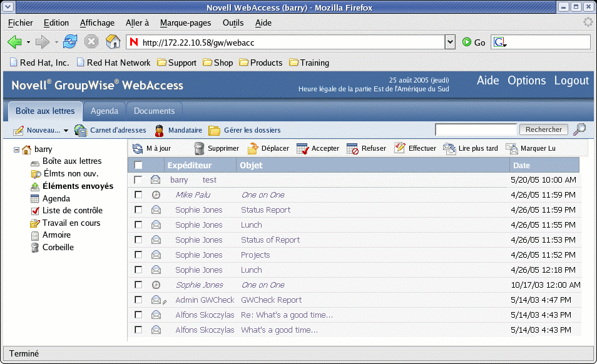
Task: Tick checkbox for Admin GWCheck report
Action: (x=138, y=300)
